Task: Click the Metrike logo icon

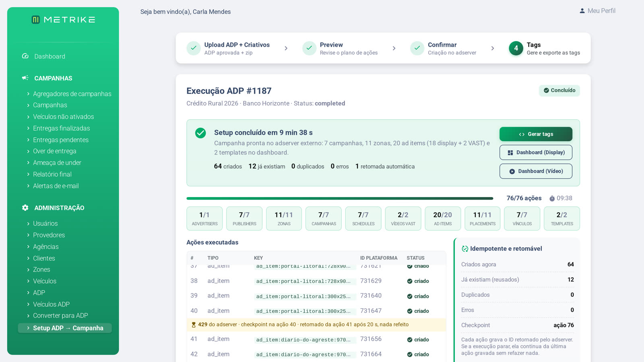Action: [36, 20]
